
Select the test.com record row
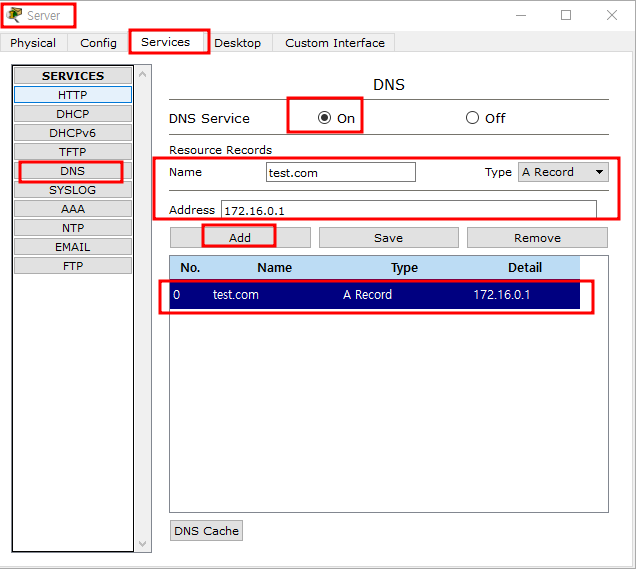point(374,295)
